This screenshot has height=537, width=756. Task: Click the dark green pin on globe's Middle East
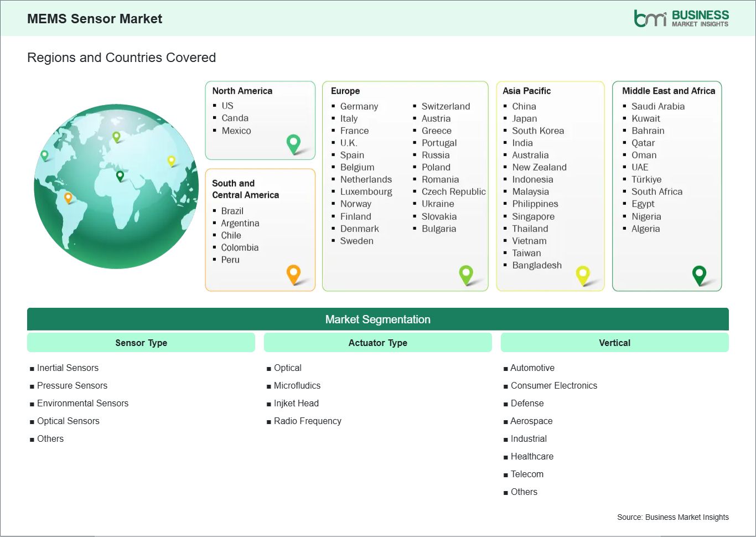click(x=120, y=175)
